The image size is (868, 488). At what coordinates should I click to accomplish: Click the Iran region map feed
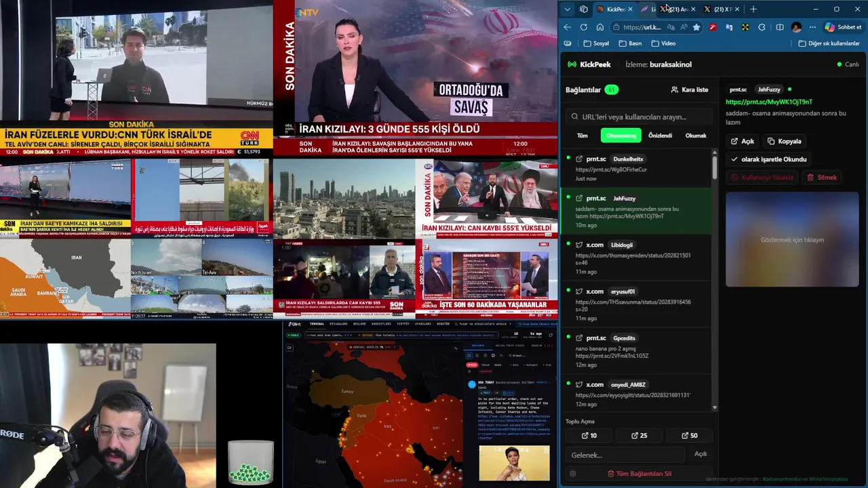[x=65, y=278]
